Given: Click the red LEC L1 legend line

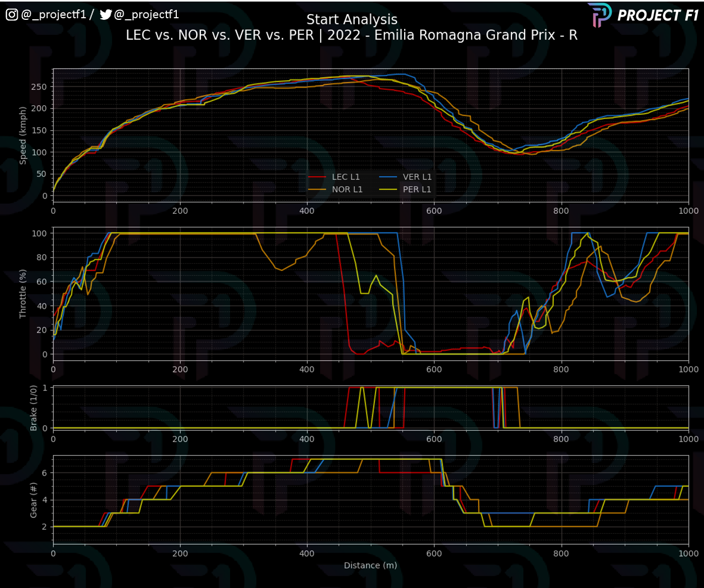Looking at the screenshot, I should [x=317, y=177].
